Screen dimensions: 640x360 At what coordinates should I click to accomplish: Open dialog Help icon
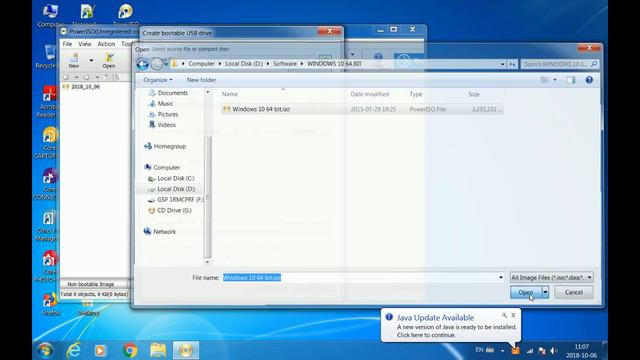(x=589, y=80)
